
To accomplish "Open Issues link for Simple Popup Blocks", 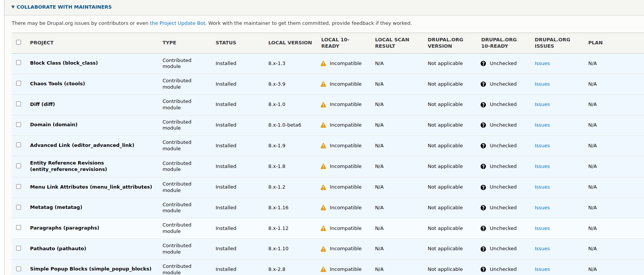I will (542, 269).
